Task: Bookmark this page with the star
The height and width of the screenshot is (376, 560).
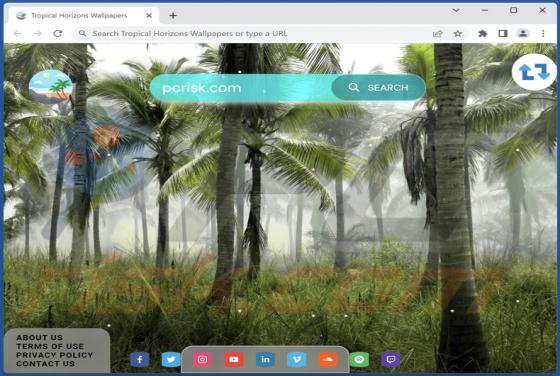Action: pyautogui.click(x=458, y=34)
